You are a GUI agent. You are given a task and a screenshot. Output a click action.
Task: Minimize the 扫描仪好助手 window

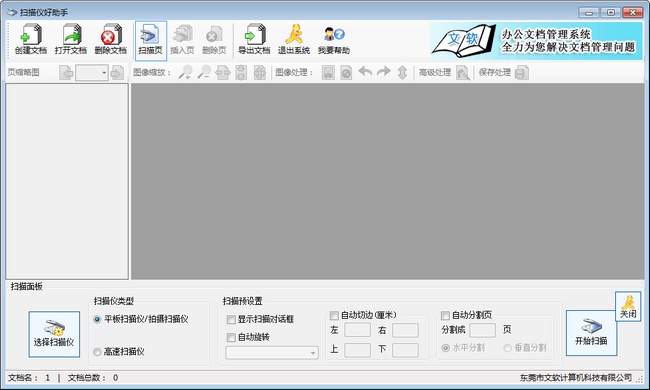pos(589,12)
